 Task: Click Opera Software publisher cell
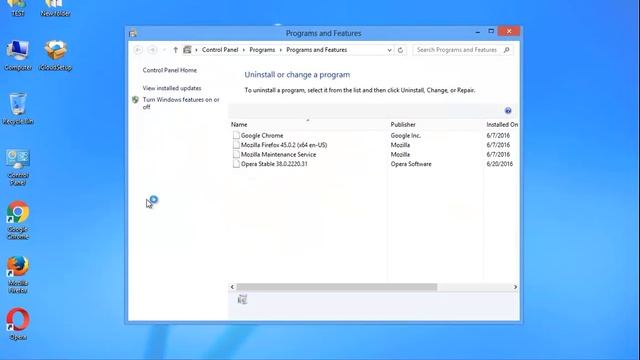411,164
